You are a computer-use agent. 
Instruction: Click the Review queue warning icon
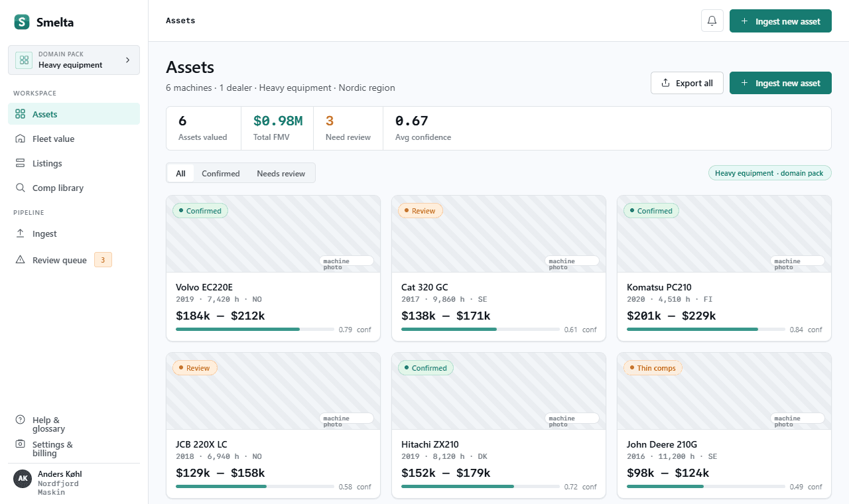click(21, 260)
